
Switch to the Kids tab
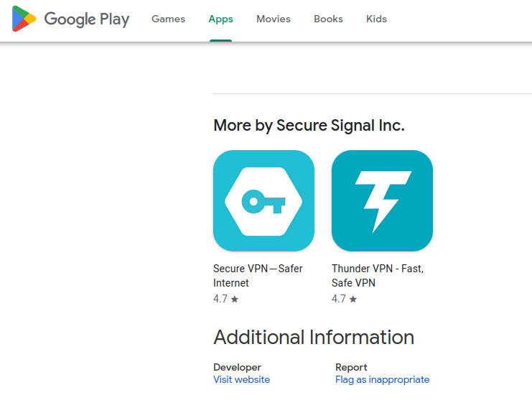(x=376, y=19)
